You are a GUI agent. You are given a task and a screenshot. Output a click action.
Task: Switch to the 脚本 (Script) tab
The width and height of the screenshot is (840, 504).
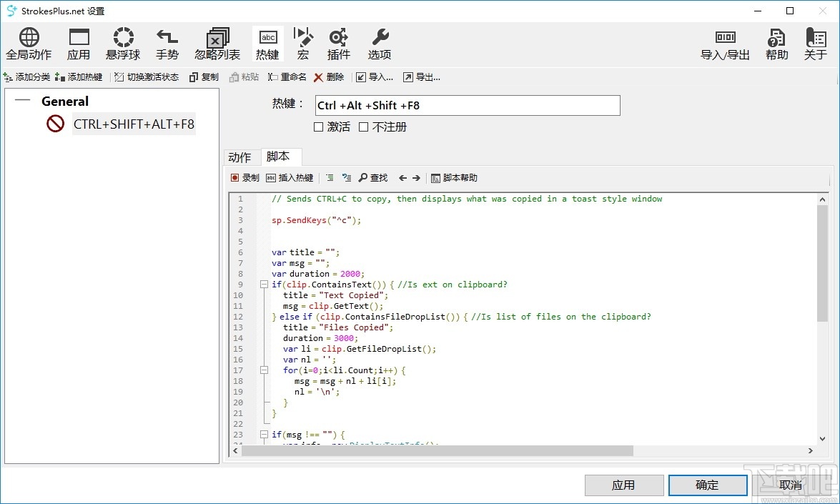tap(280, 157)
